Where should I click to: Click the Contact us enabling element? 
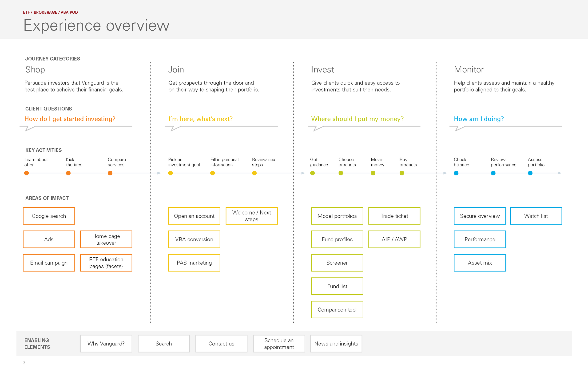[221, 344]
